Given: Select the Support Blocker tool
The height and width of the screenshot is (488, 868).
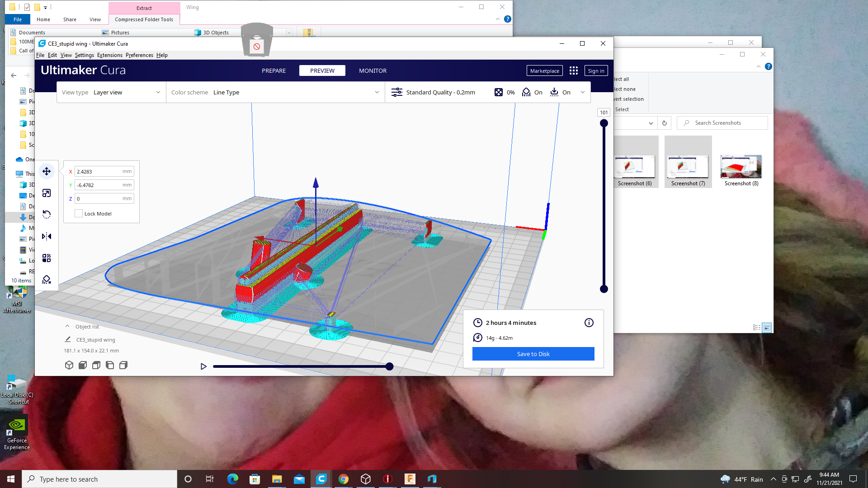Looking at the screenshot, I should (x=47, y=280).
